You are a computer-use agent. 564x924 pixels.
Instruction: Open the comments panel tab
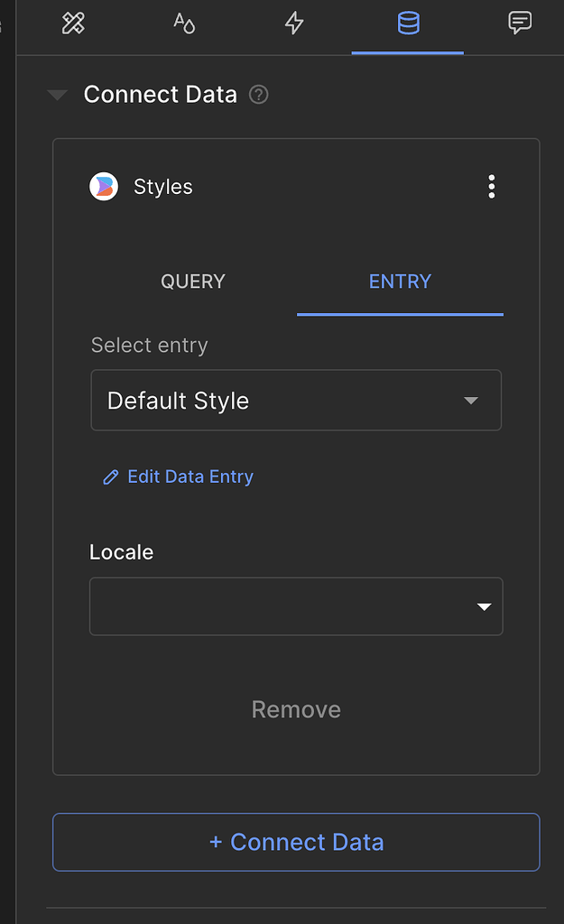[520, 23]
